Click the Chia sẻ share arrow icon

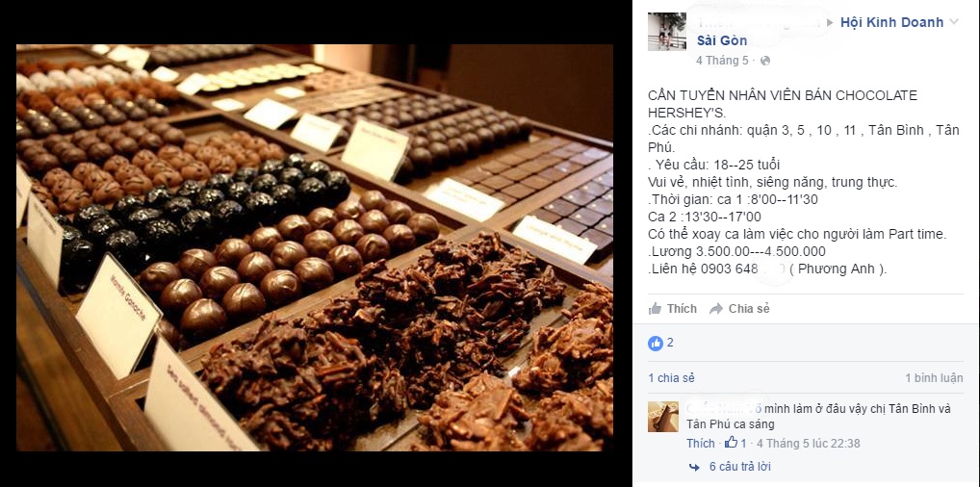point(716,308)
